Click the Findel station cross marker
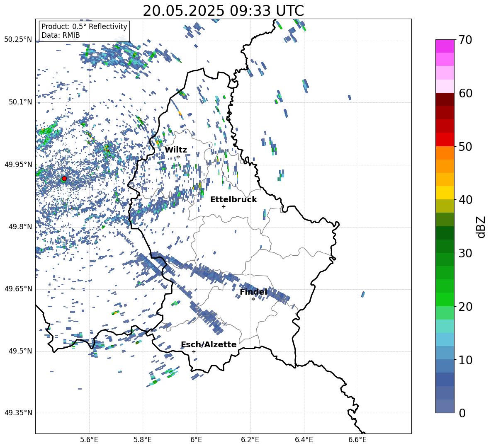491x448 pixels. pos(253,299)
